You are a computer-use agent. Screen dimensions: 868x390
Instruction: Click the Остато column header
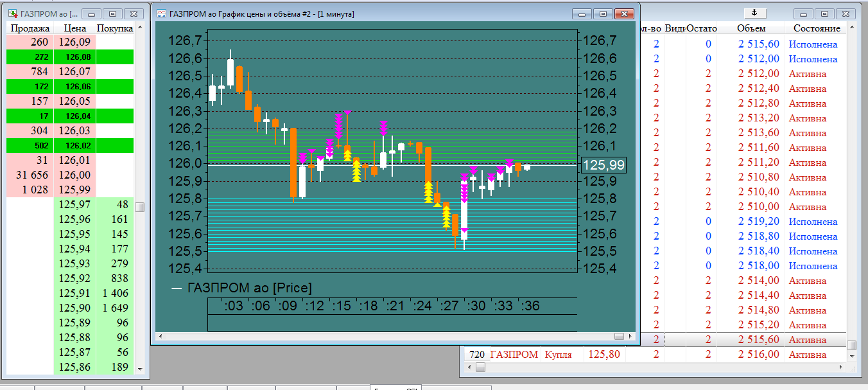click(701, 28)
